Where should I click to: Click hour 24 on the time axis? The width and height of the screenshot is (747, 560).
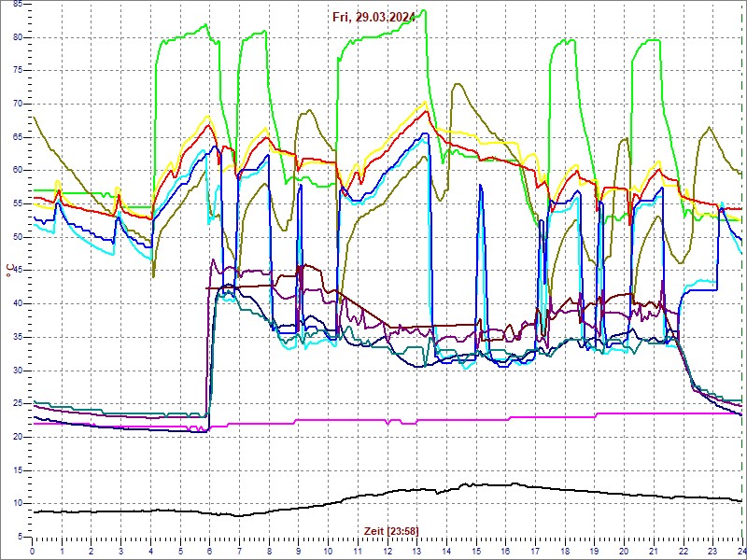tap(741, 551)
